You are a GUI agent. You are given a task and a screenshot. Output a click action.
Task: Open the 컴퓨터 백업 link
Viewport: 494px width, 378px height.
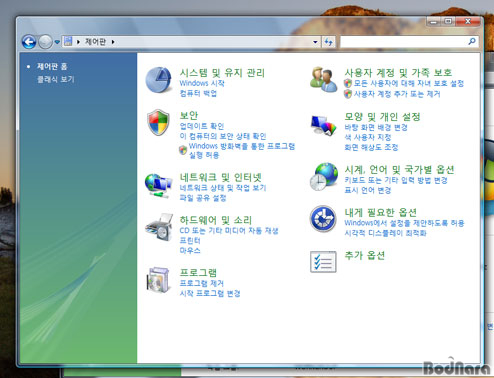coord(198,93)
